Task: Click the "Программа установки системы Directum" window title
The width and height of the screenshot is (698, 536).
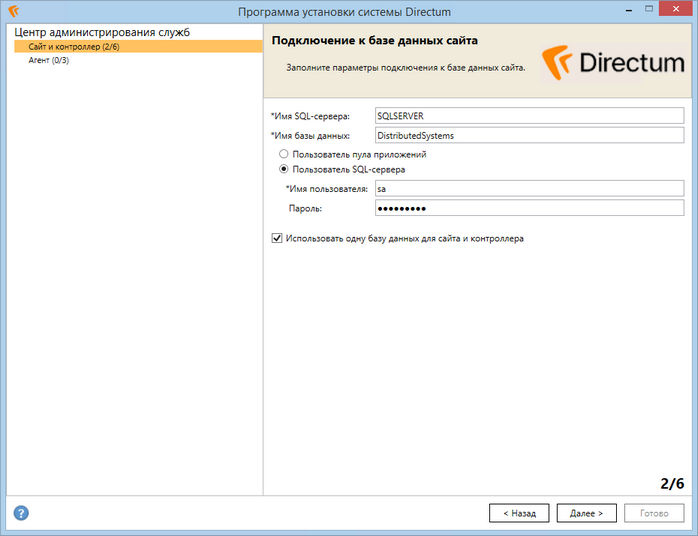Action: click(344, 12)
